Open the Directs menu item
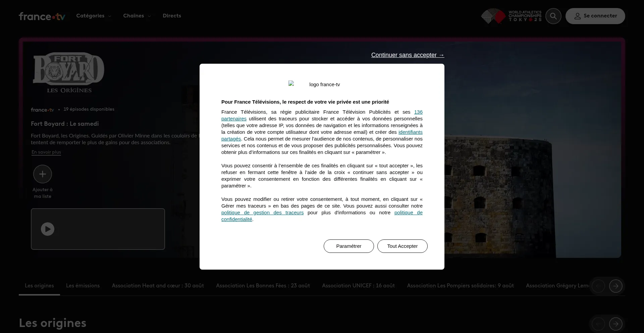This screenshot has height=333, width=644. point(172,16)
